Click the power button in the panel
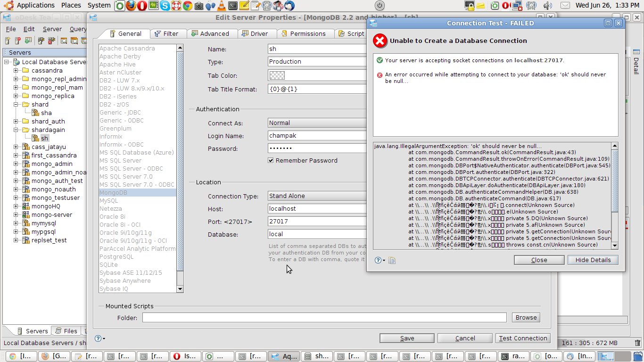 [380, 6]
